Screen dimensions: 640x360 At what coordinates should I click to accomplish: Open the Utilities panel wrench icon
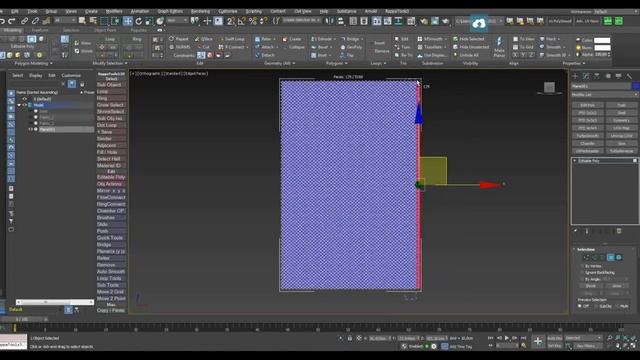pos(629,76)
